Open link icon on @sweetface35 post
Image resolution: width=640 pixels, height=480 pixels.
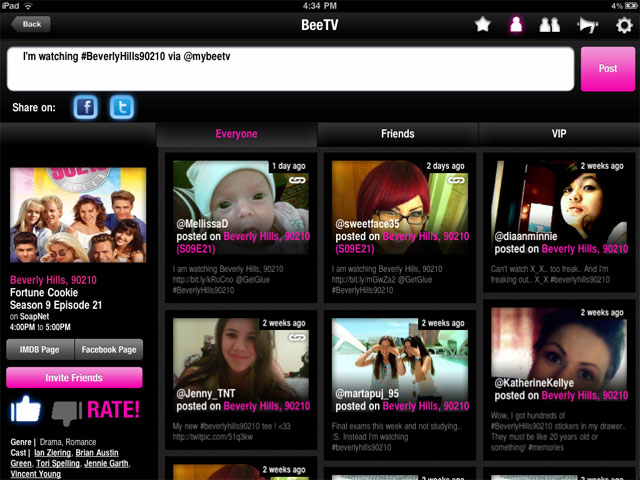[456, 180]
